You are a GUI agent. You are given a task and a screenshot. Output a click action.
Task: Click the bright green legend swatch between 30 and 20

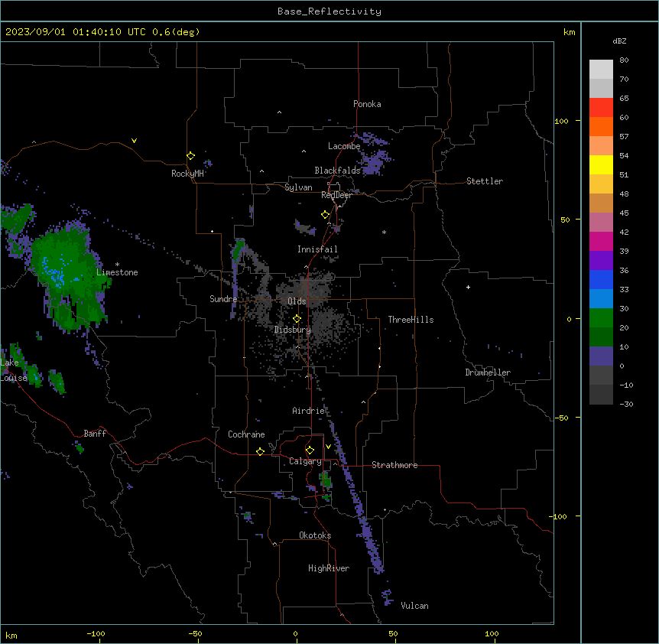(x=601, y=318)
